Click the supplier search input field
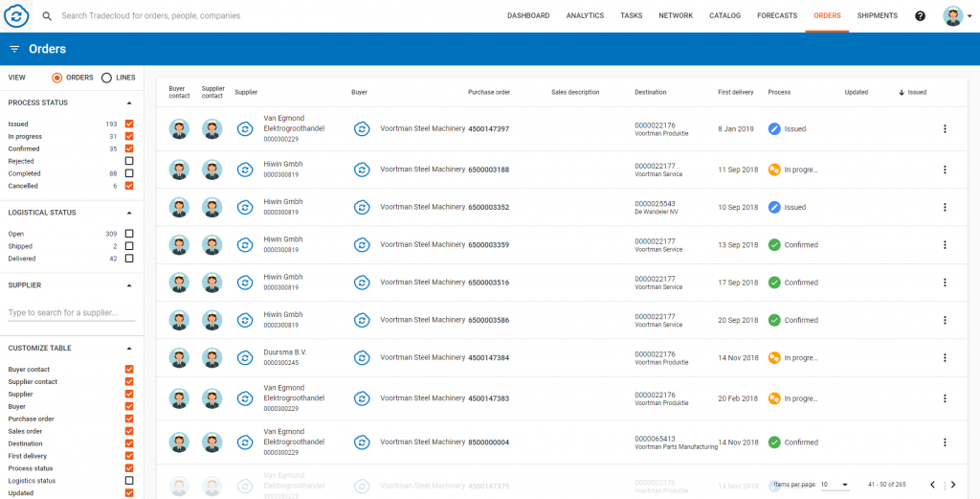This screenshot has height=499, width=980. [71, 312]
